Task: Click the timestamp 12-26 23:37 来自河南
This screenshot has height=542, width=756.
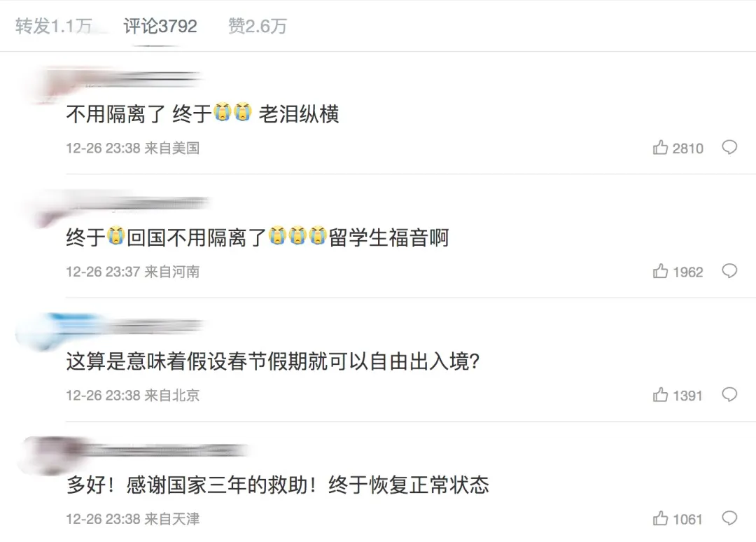Action: click(x=132, y=272)
